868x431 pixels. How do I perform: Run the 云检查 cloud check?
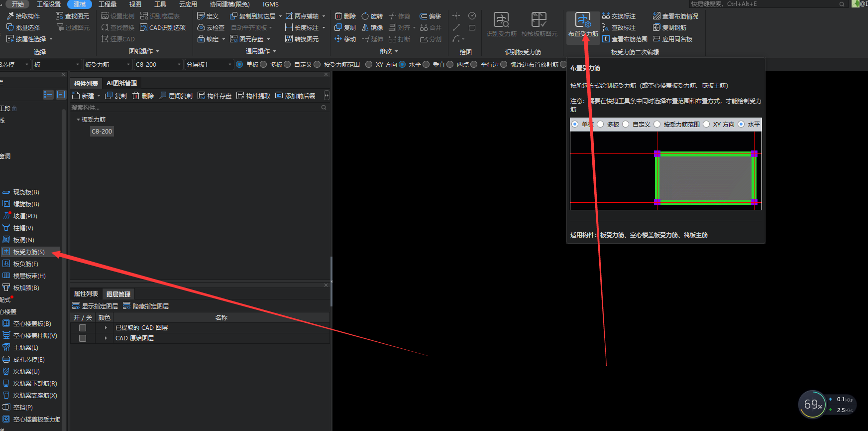(x=211, y=27)
